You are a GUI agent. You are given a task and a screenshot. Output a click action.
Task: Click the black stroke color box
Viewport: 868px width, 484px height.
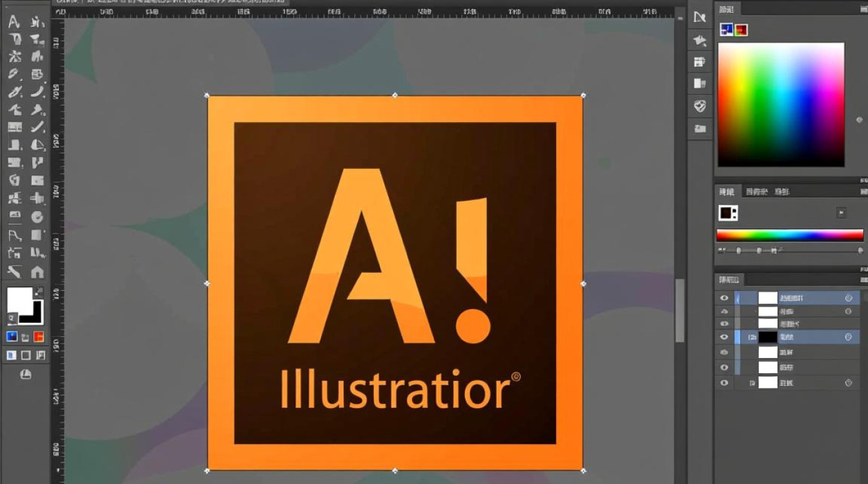click(32, 312)
